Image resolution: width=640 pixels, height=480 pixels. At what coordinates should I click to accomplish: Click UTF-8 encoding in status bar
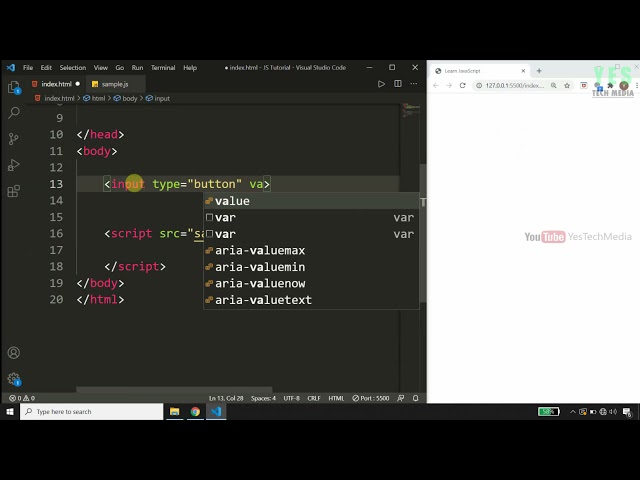(x=291, y=398)
